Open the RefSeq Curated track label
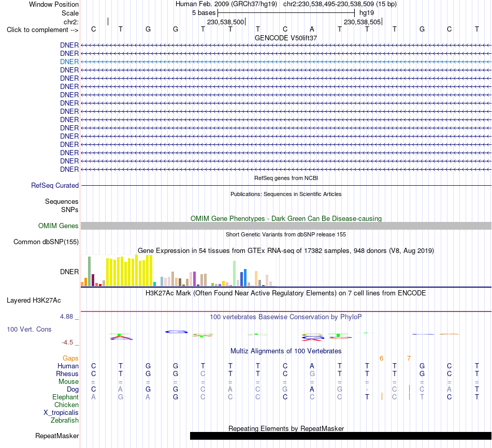The width and height of the screenshot is (492, 448). pyautogui.click(x=55, y=185)
